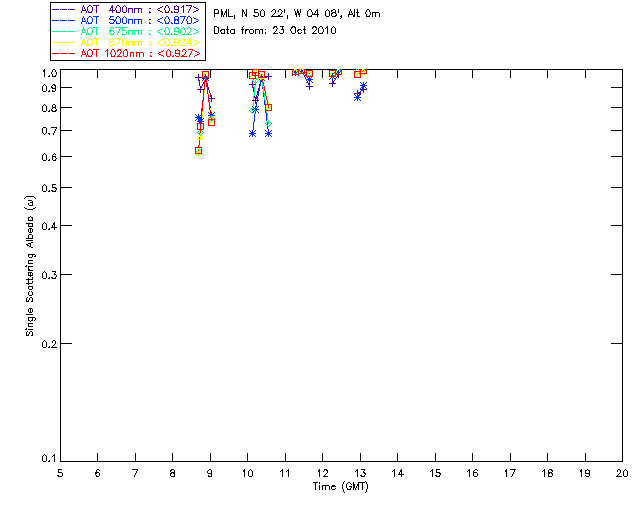This screenshot has width=640, height=512.
Task: Click the "19" time-axis tick label
Action: [585, 473]
